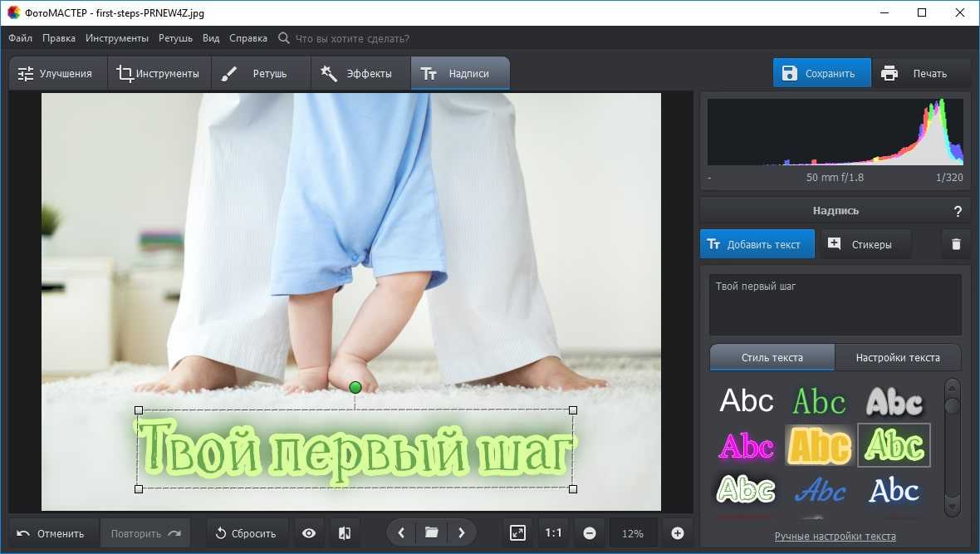Switch to Настройки текста tab
The height and width of the screenshot is (554, 980).
pyautogui.click(x=898, y=357)
